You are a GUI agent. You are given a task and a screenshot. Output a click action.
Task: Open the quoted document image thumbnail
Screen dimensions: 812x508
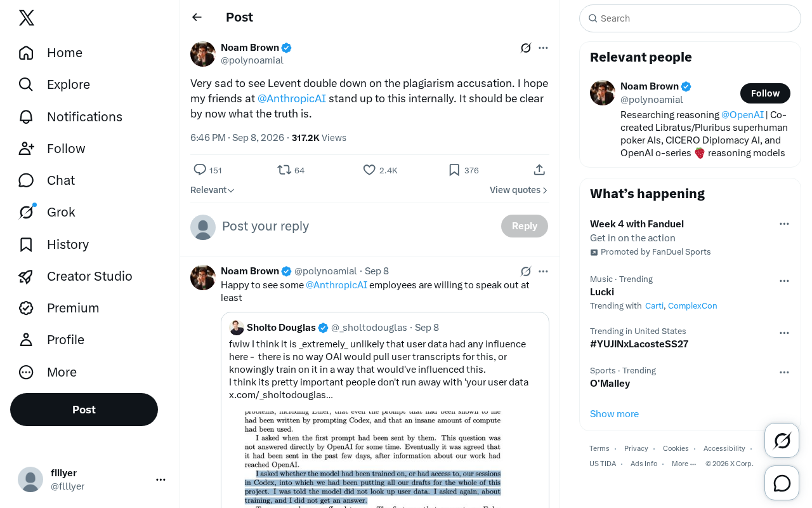tap(373, 458)
